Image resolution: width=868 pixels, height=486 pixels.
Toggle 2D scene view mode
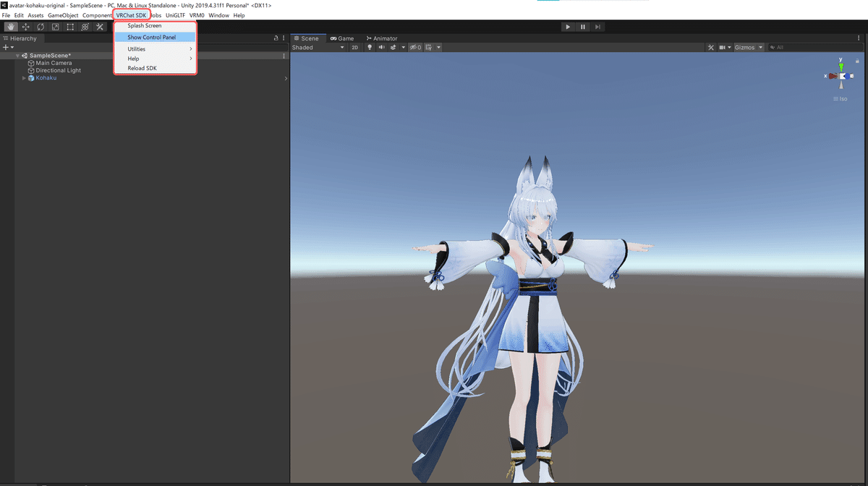pos(354,47)
